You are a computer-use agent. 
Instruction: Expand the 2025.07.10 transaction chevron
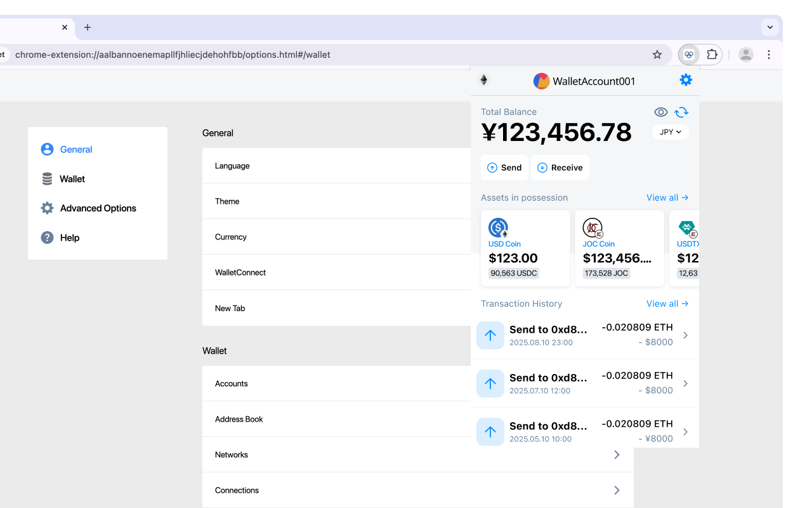(684, 383)
